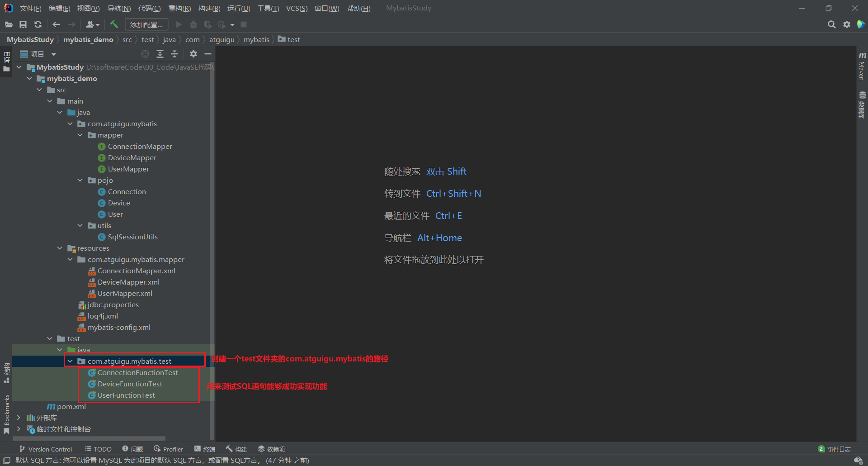
Task: Select the mybatis-config.xml file
Action: pos(114,328)
